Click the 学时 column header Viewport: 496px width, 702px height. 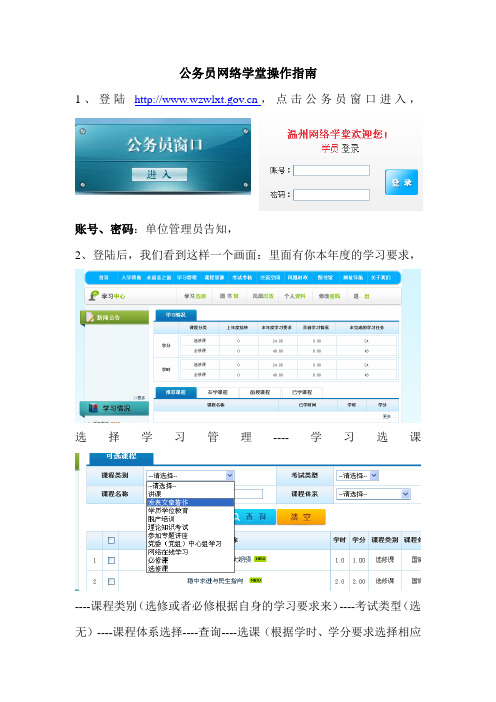[339, 540]
